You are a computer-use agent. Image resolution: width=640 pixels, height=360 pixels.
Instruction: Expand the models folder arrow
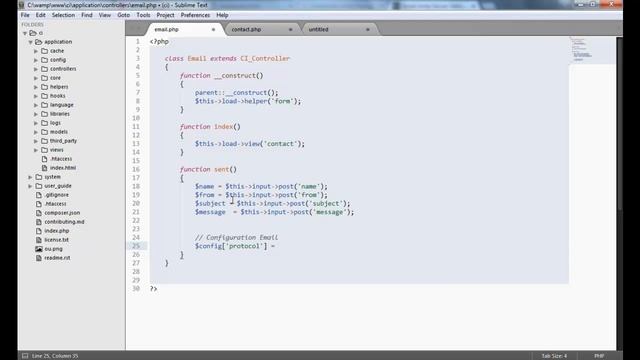(36, 132)
